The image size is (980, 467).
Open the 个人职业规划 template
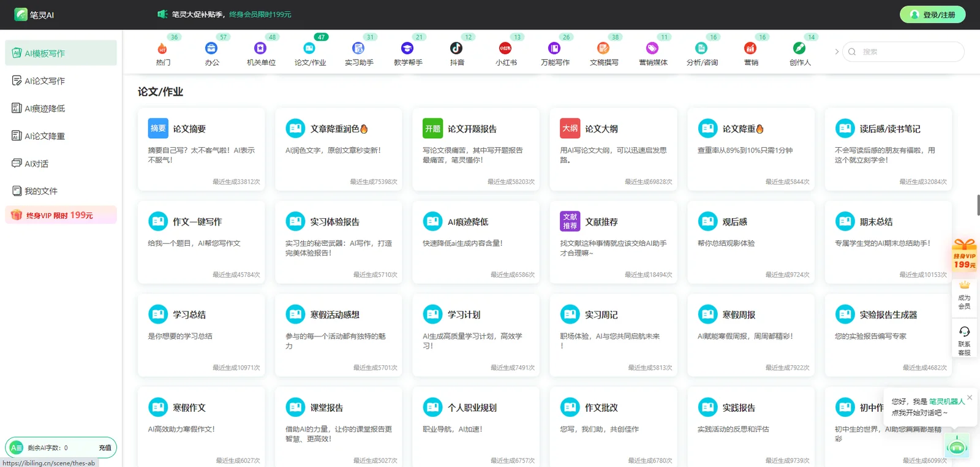476,427
